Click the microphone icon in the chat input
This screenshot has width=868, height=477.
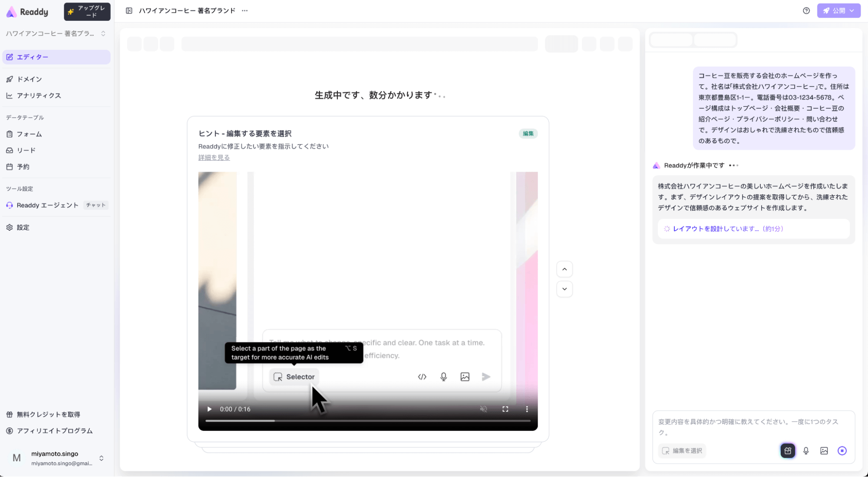pyautogui.click(x=806, y=450)
